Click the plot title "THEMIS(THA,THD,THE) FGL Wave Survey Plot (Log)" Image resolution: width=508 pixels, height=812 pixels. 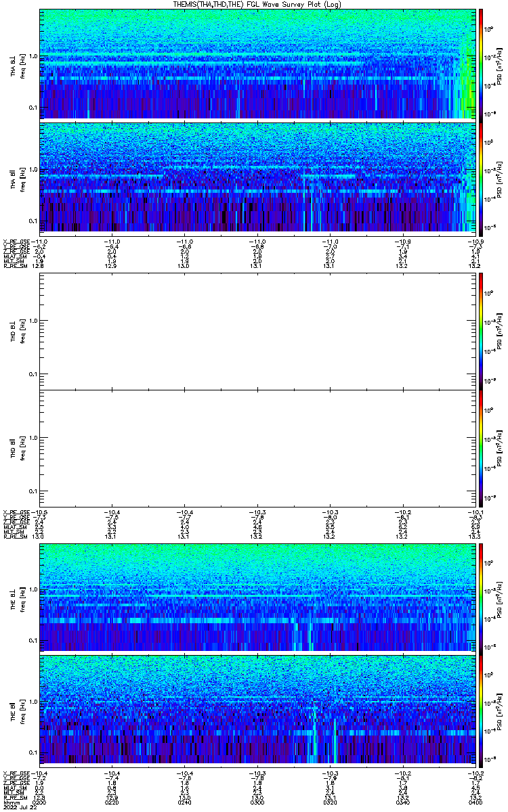coord(257,5)
